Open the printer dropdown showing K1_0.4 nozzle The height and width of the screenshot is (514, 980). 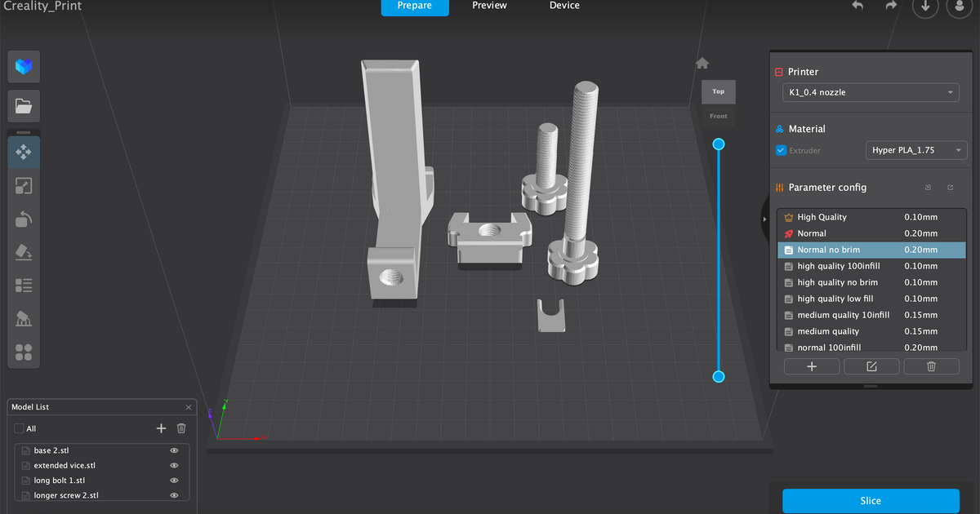tap(870, 92)
